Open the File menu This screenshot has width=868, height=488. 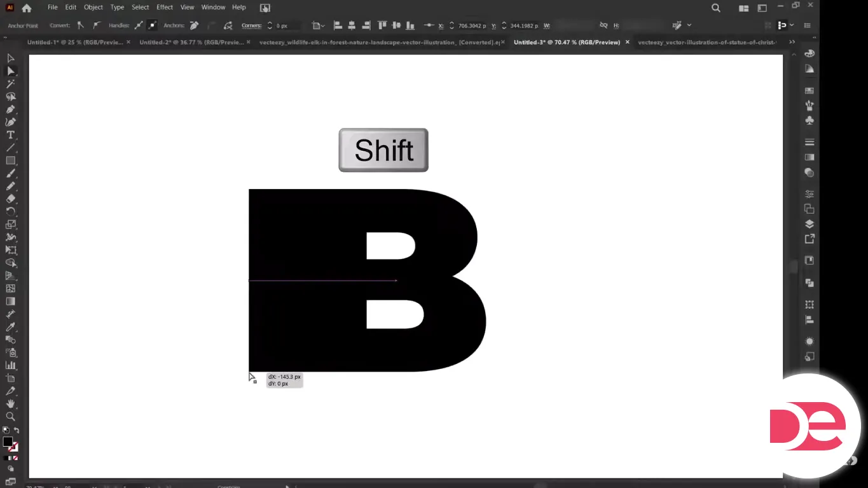tap(52, 7)
